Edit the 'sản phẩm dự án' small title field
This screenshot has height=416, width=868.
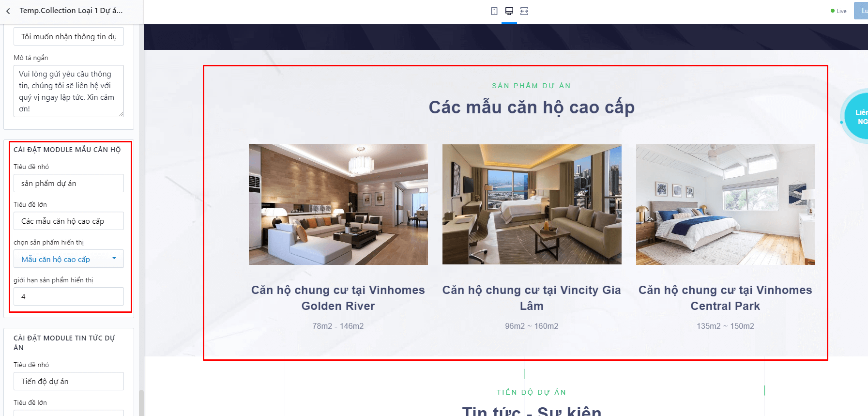(x=69, y=184)
